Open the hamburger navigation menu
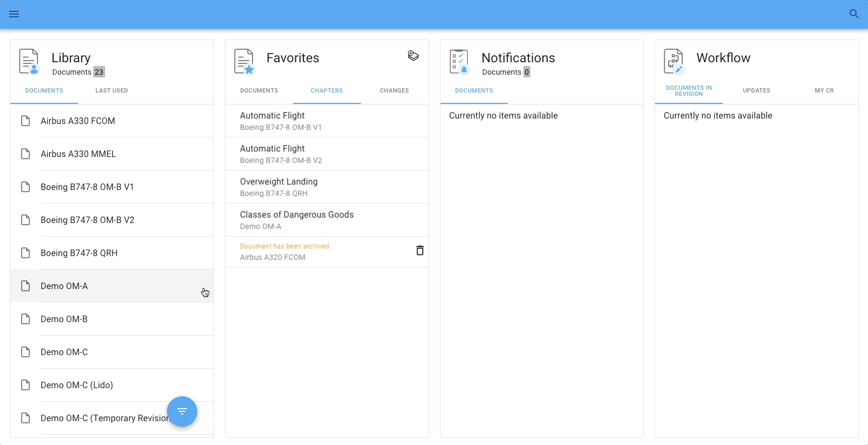 (14, 14)
